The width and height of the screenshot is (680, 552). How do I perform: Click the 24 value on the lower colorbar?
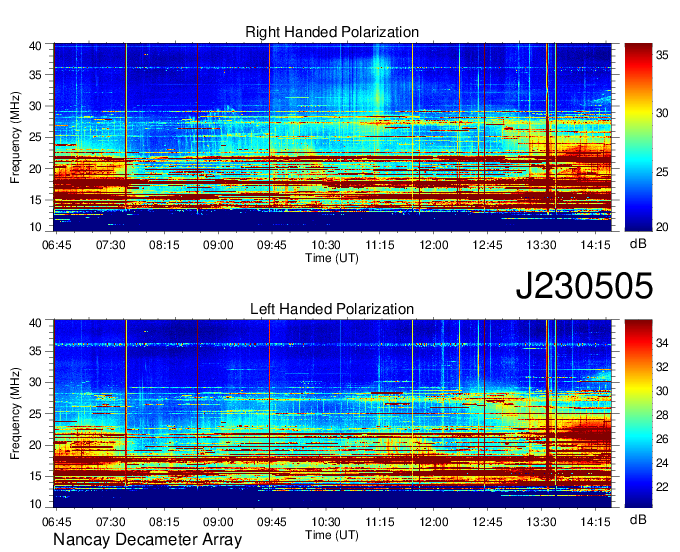click(x=662, y=463)
